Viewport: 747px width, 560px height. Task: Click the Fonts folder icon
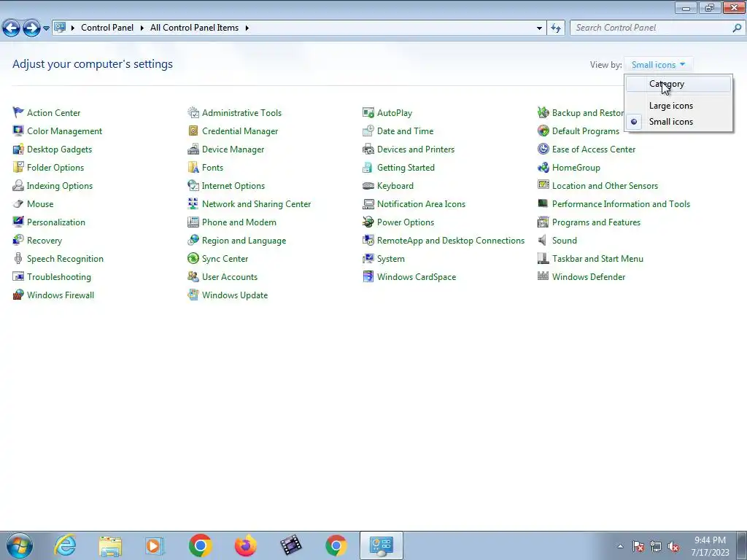click(193, 168)
